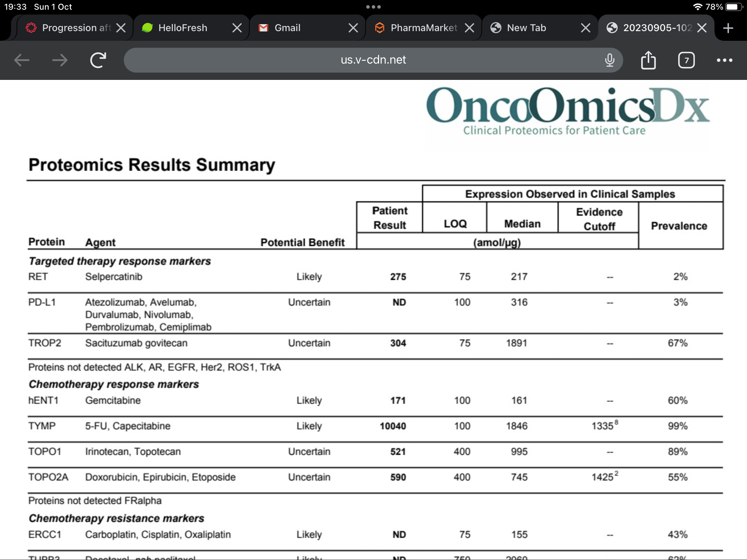This screenshot has height=560, width=747.
Task: Show the tab overview with 7 tabs
Action: tap(686, 60)
